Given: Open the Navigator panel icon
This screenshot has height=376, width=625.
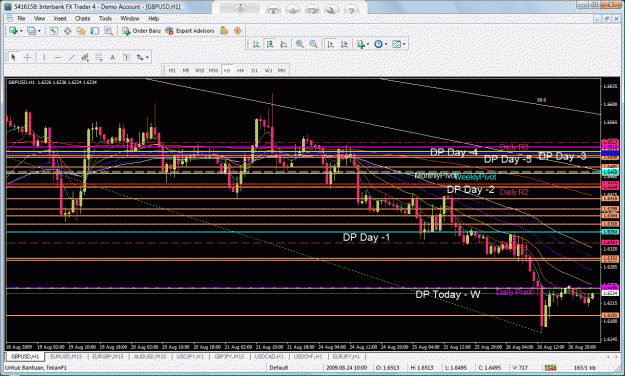Looking at the screenshot, I should [81, 31].
